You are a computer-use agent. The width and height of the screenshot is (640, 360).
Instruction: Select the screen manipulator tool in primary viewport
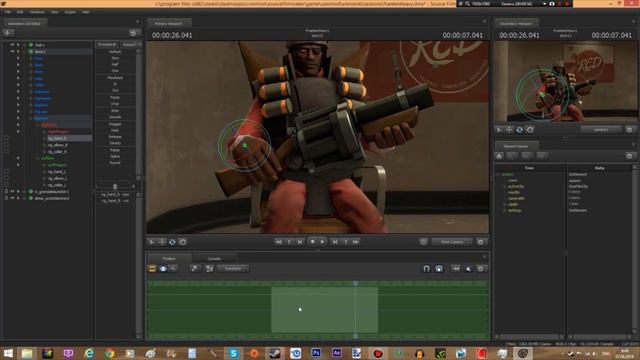click(x=183, y=242)
